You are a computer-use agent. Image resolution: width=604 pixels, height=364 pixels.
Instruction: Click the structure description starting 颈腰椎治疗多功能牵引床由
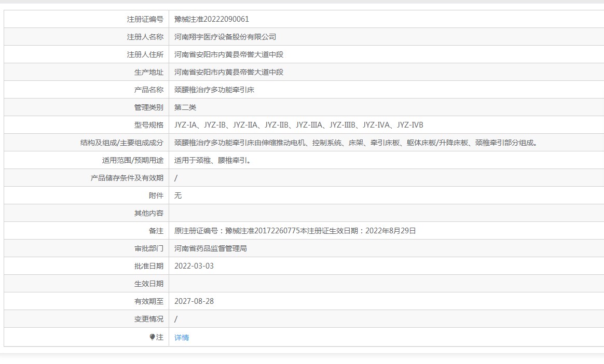[356, 143]
